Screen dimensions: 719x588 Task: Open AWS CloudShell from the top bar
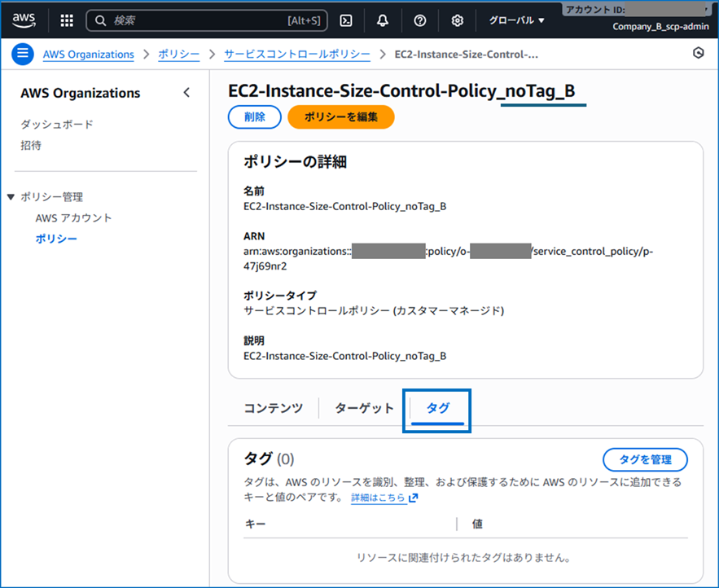pyautogui.click(x=347, y=20)
